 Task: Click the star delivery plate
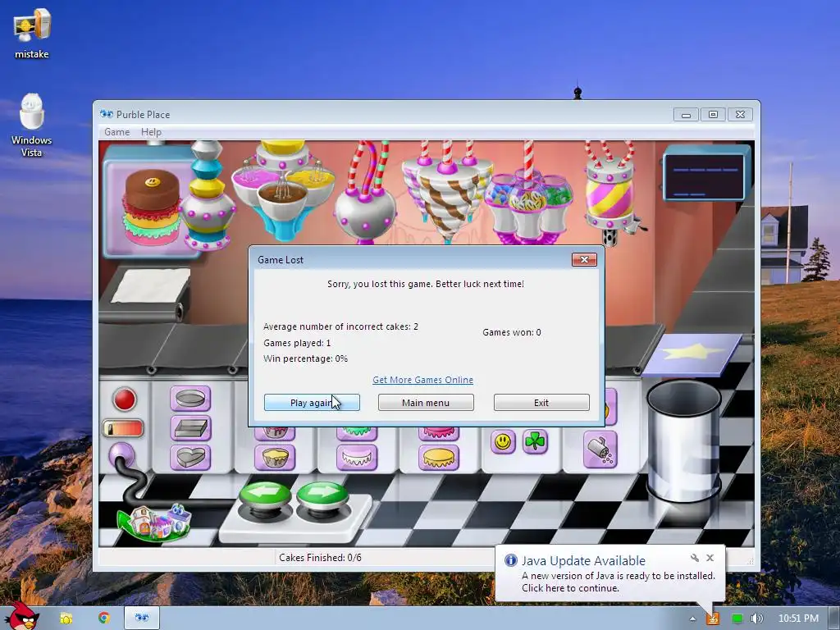pos(692,354)
